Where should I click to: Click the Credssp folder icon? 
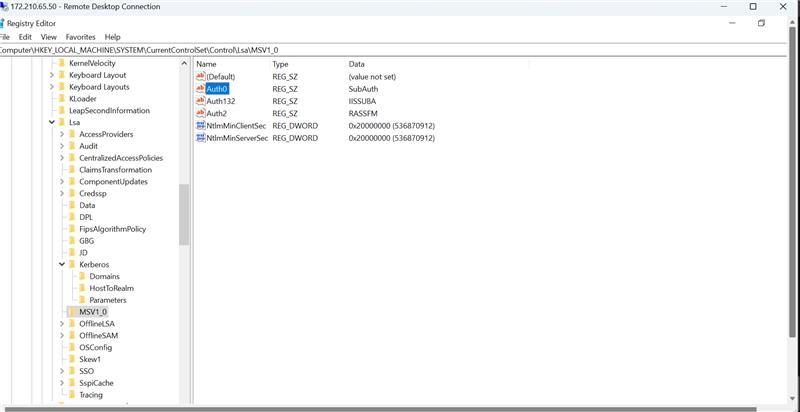pos(72,193)
